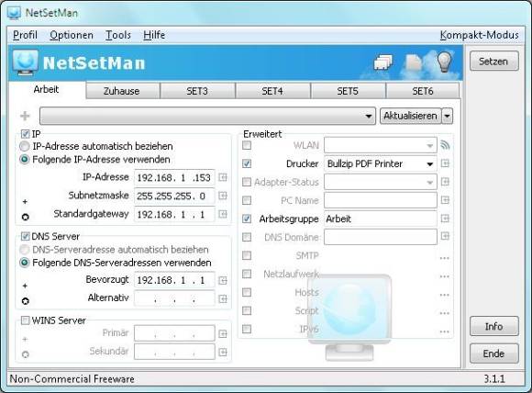This screenshot has height=393, width=532.
Task: Switch to the Zuhause tab
Action: click(121, 91)
